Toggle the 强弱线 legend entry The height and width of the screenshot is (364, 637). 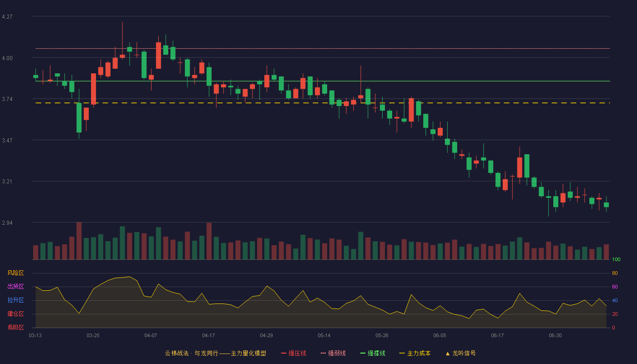click(x=333, y=353)
